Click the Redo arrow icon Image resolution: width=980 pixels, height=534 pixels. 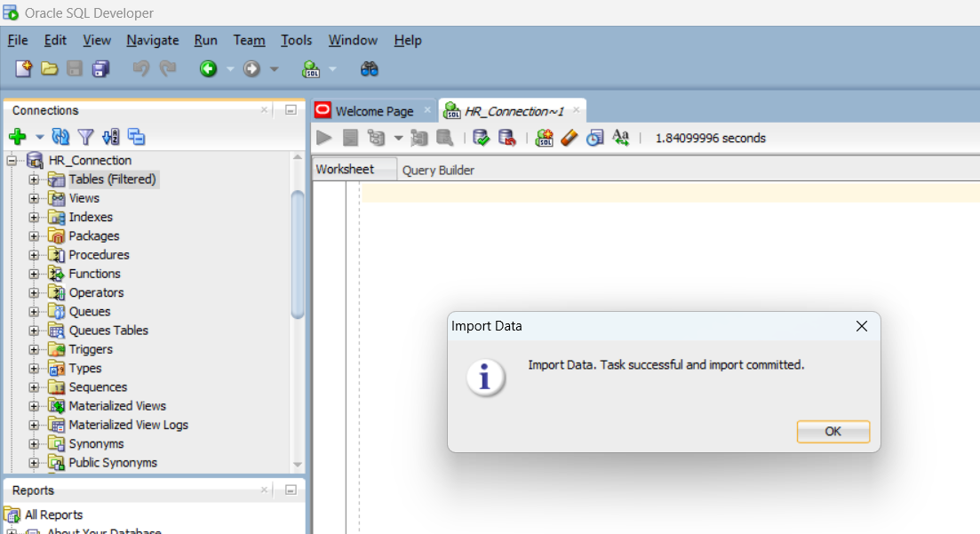(168, 68)
